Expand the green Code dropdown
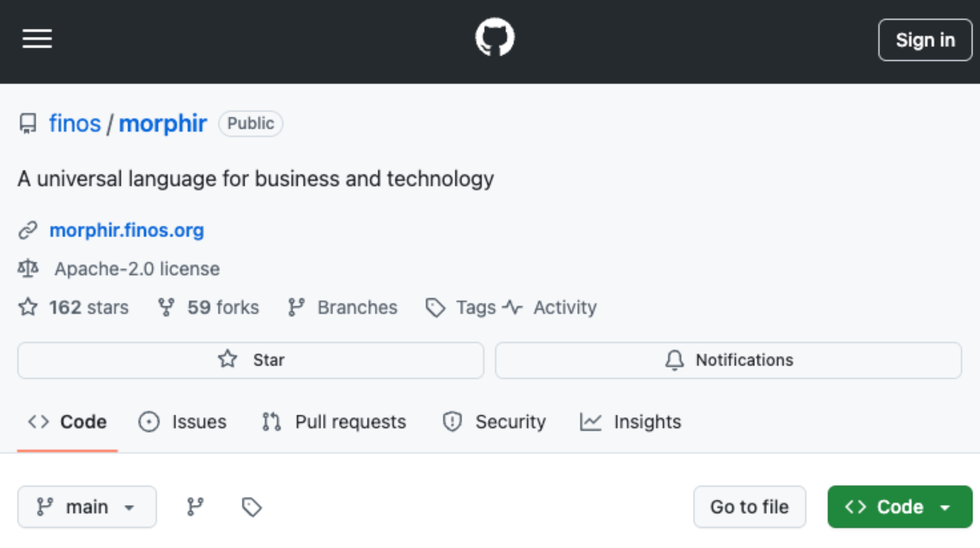Screen dimensions: 980x548 coord(900,507)
